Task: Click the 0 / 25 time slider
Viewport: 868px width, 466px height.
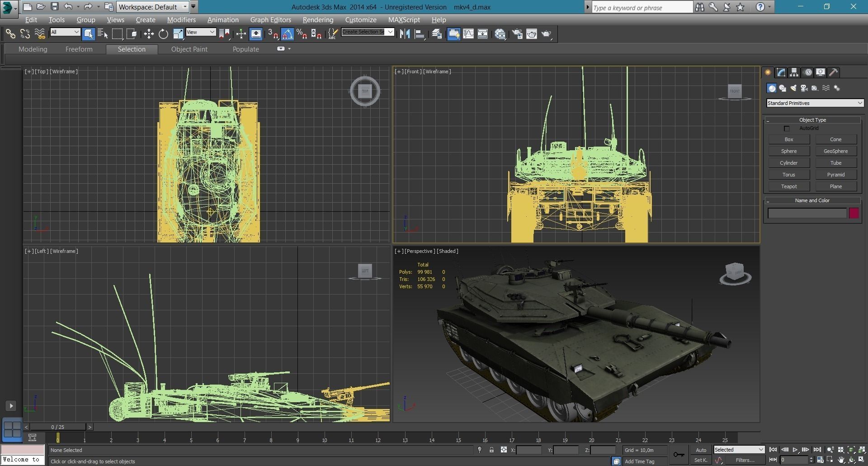Action: [x=58, y=427]
